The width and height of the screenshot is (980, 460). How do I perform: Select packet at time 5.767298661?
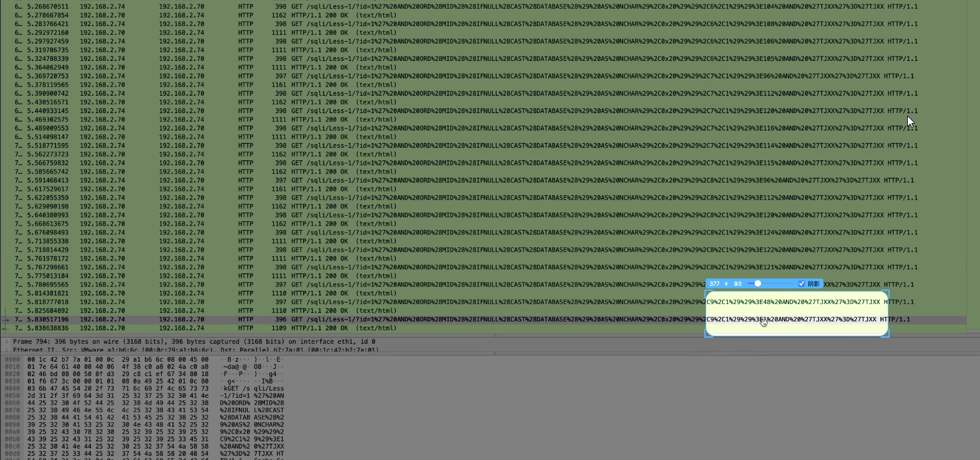click(x=483, y=267)
